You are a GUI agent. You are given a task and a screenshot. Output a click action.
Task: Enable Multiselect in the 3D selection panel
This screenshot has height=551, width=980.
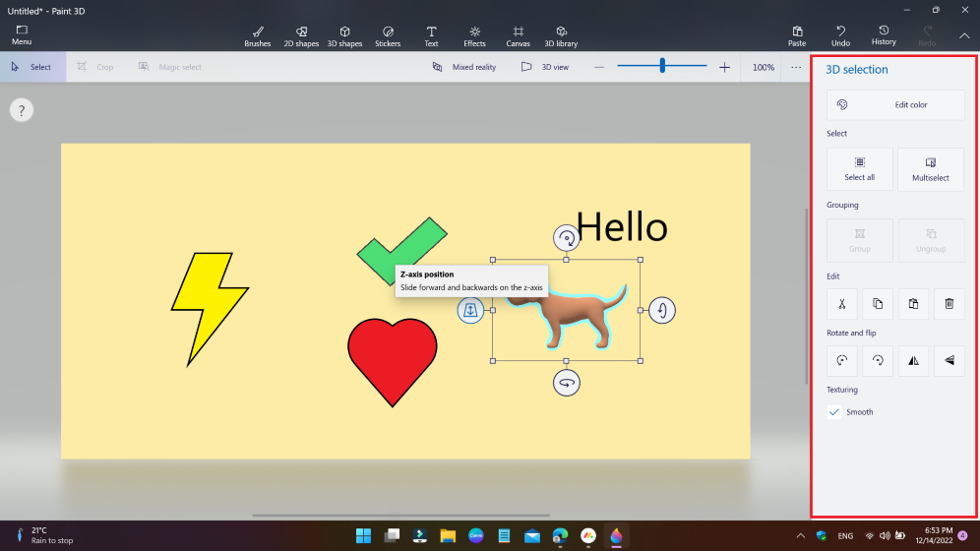coord(931,169)
